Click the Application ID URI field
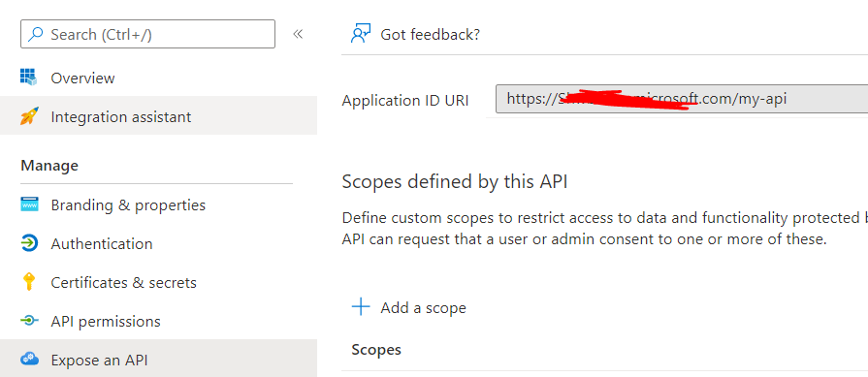The image size is (868, 377). [x=682, y=99]
